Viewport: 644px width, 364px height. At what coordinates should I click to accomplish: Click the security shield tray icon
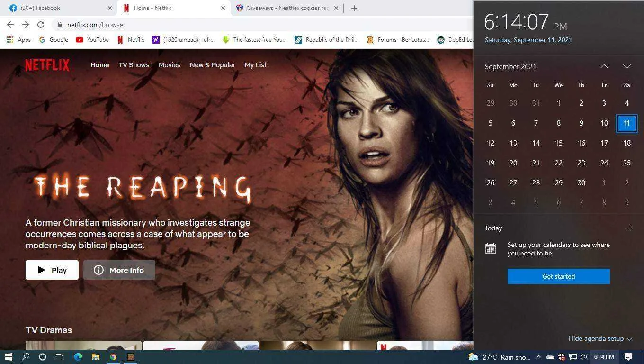[562, 357]
